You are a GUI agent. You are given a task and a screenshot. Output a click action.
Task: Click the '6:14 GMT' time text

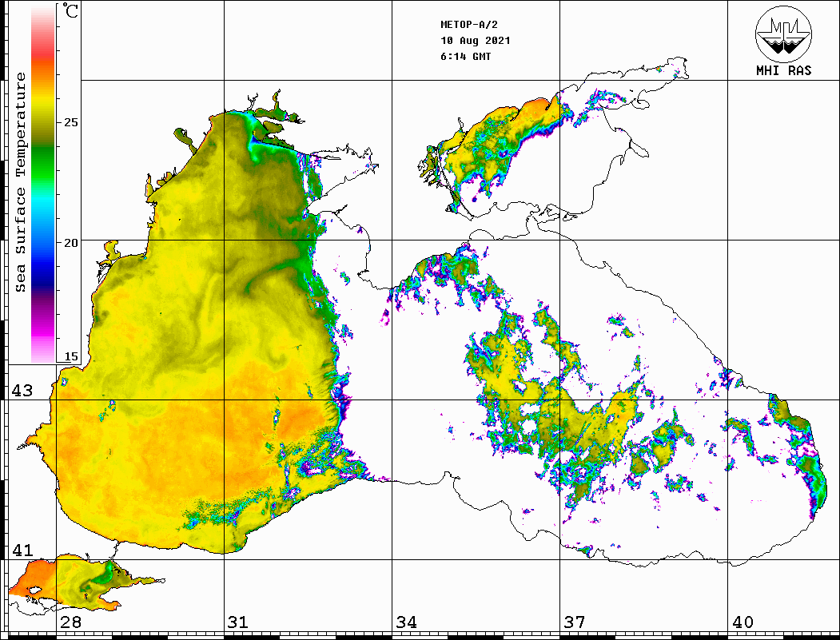[x=465, y=56]
